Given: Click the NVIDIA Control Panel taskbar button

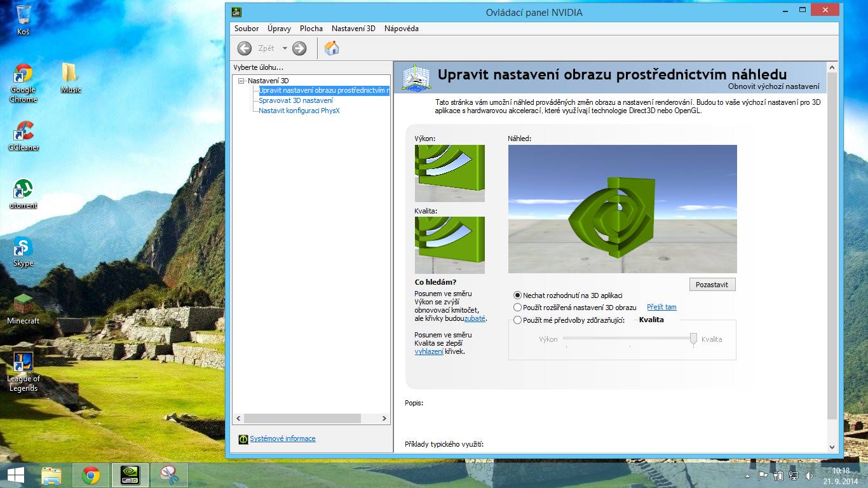Looking at the screenshot, I should [x=130, y=475].
